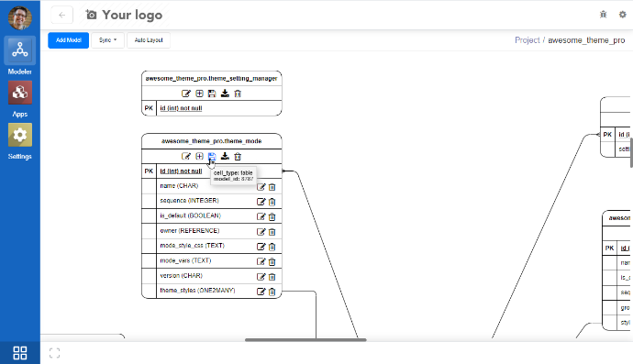Expand the Sync dropdown
This screenshot has height=364, width=633.
(107, 40)
